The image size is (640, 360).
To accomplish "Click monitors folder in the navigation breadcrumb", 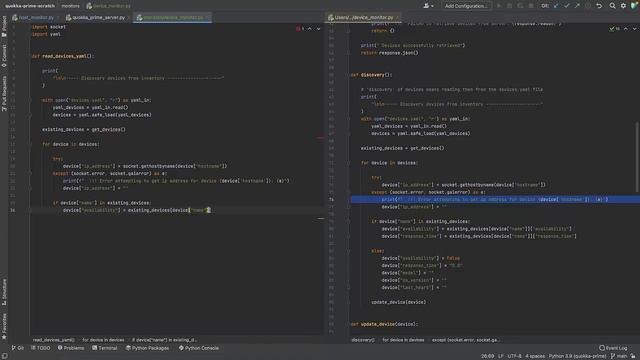I will (71, 6).
